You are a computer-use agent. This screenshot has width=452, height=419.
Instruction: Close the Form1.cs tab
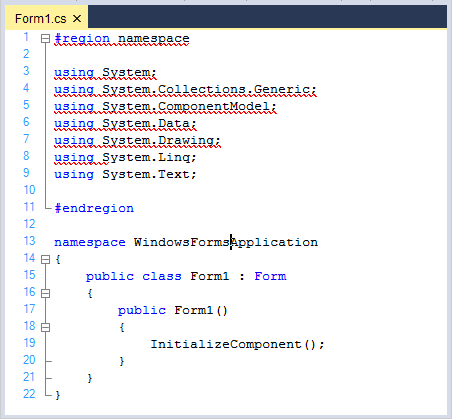[x=77, y=18]
